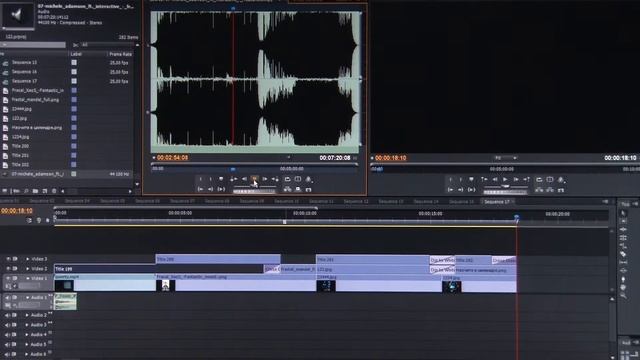Go to In point in Source monitor
The image size is (640, 360).
[x=200, y=189]
